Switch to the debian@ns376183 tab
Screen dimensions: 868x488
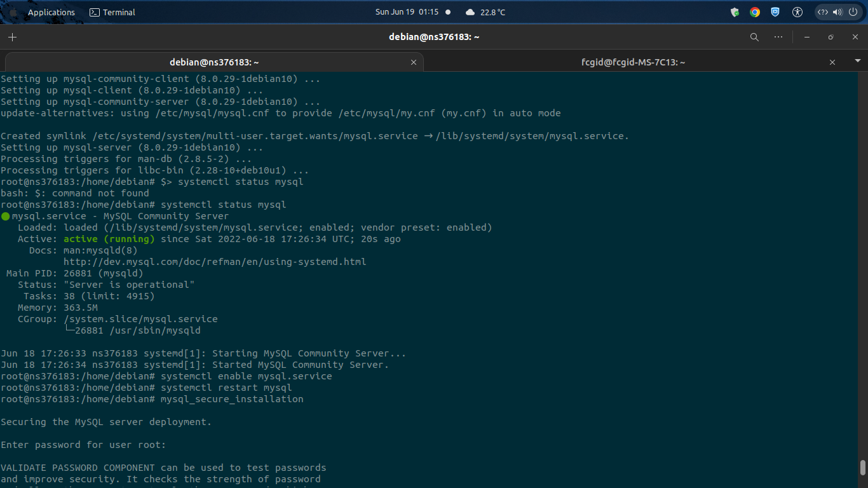pos(214,62)
